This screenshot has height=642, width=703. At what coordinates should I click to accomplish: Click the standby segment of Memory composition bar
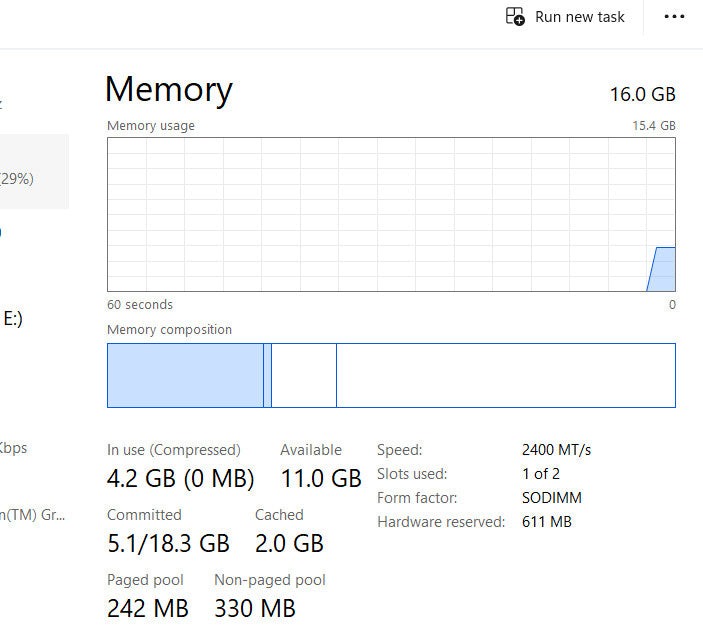click(304, 375)
